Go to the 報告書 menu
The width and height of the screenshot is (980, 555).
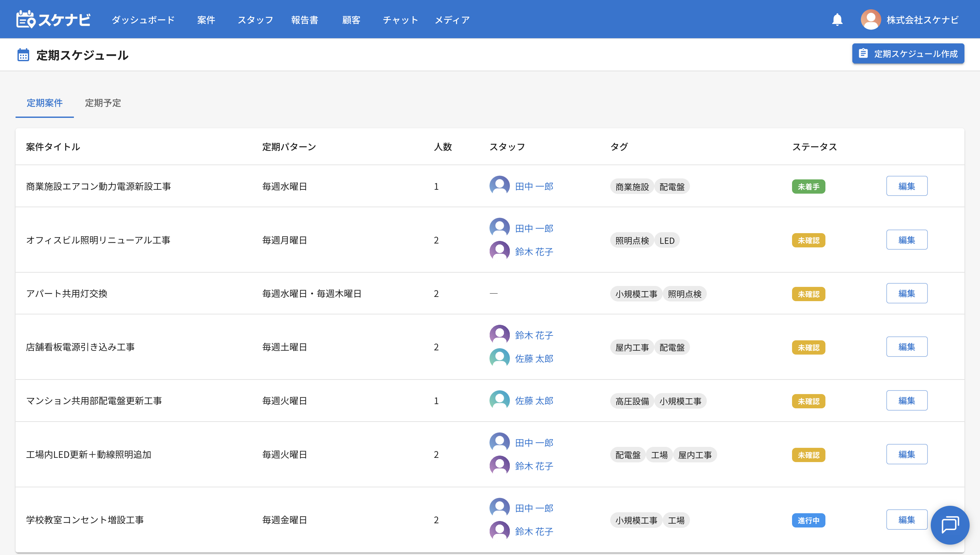pyautogui.click(x=304, y=20)
